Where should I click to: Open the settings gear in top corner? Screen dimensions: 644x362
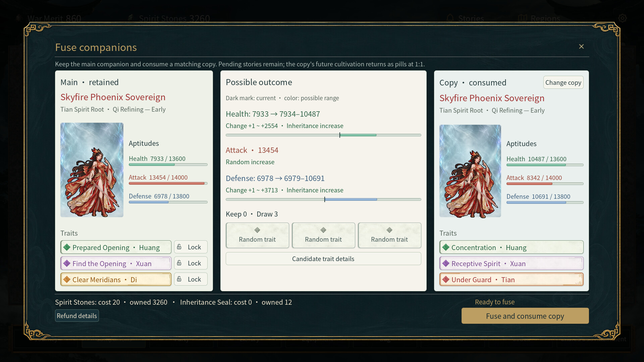point(623,18)
